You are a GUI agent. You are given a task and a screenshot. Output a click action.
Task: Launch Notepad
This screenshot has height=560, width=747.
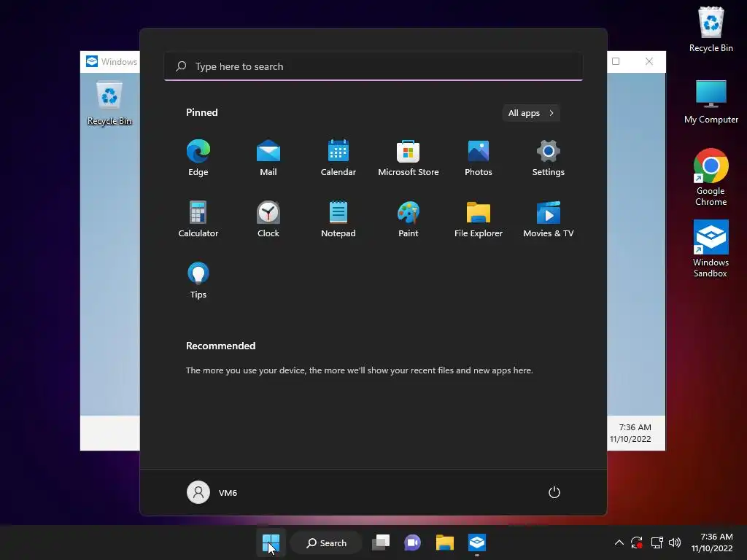tap(338, 219)
